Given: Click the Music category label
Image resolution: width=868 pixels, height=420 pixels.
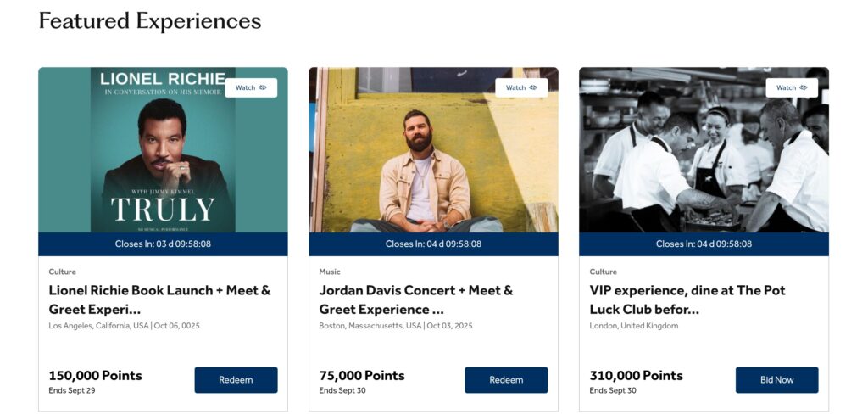Looking at the screenshot, I should [x=330, y=272].
